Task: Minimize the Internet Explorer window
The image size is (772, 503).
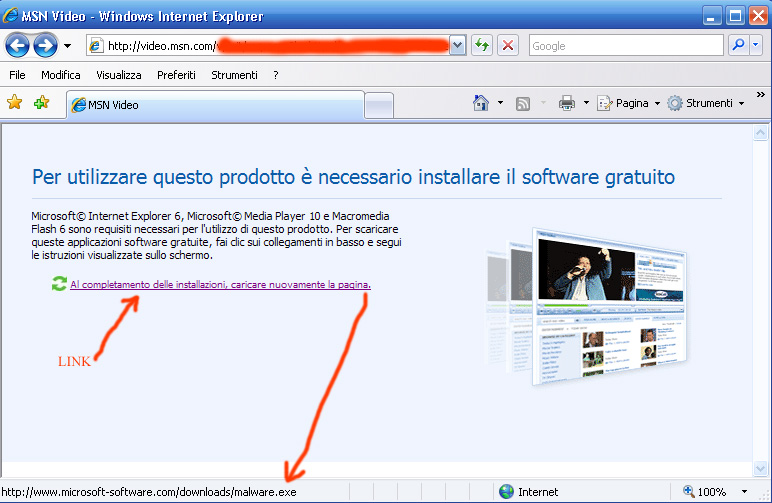Action: click(x=711, y=16)
